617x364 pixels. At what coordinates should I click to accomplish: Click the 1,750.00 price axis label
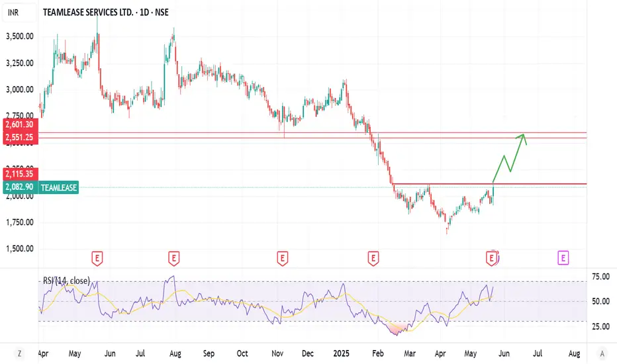pyautogui.click(x=20, y=222)
